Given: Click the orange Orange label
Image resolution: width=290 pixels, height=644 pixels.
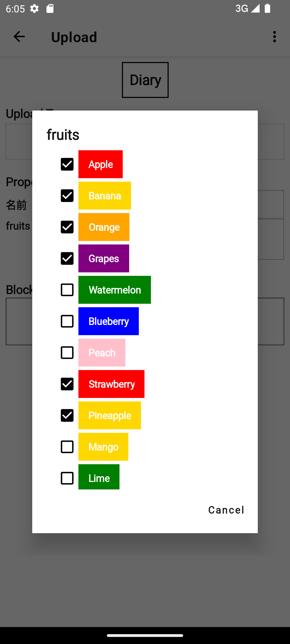Looking at the screenshot, I should (104, 227).
